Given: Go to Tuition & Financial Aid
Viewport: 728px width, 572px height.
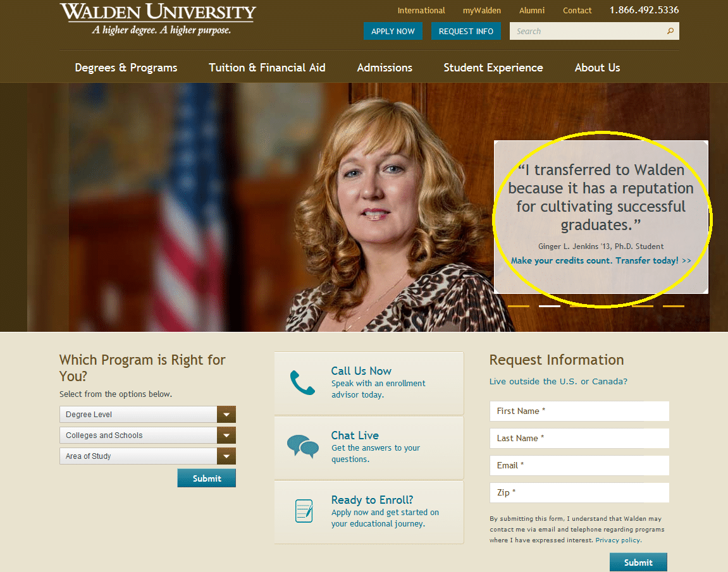Looking at the screenshot, I should click(267, 68).
